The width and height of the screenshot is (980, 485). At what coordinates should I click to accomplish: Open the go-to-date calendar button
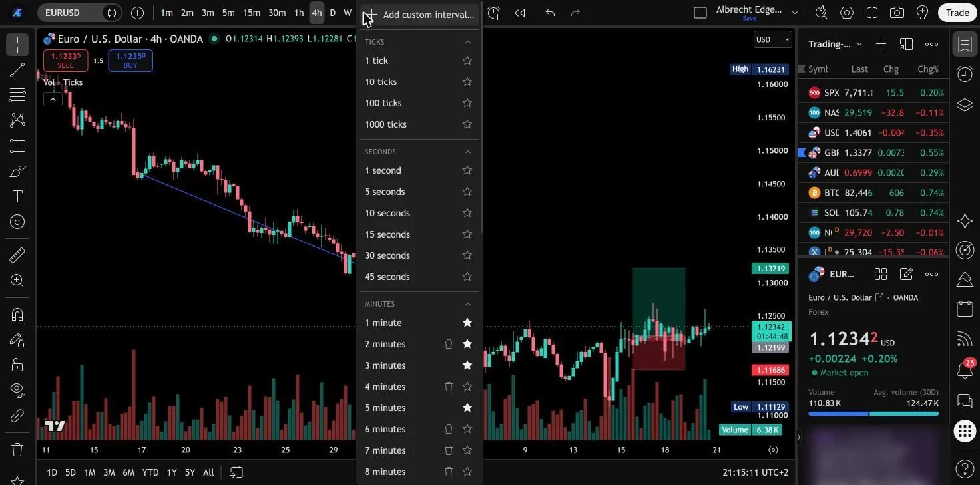point(236,472)
